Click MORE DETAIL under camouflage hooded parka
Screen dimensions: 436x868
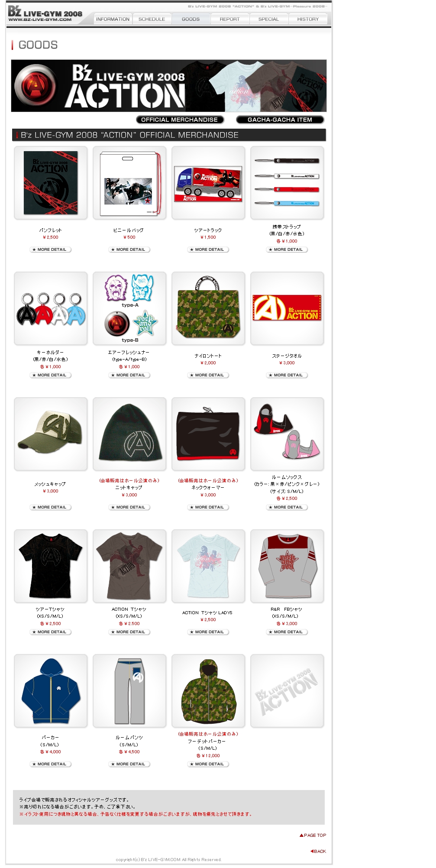click(x=208, y=764)
